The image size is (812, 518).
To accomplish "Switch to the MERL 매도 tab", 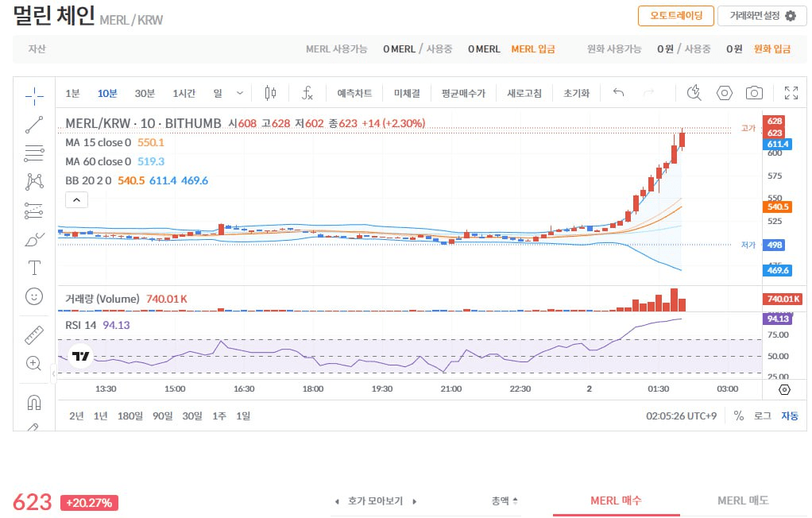I will (742, 501).
